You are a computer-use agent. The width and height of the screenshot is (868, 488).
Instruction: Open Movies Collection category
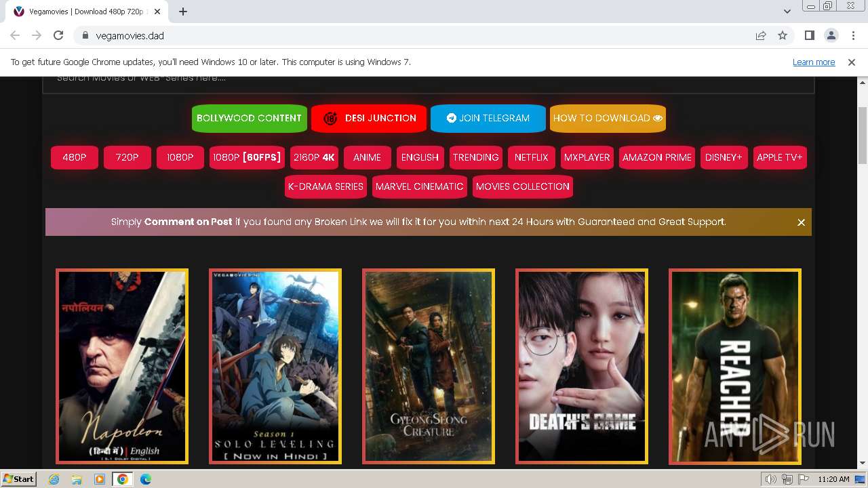point(523,186)
